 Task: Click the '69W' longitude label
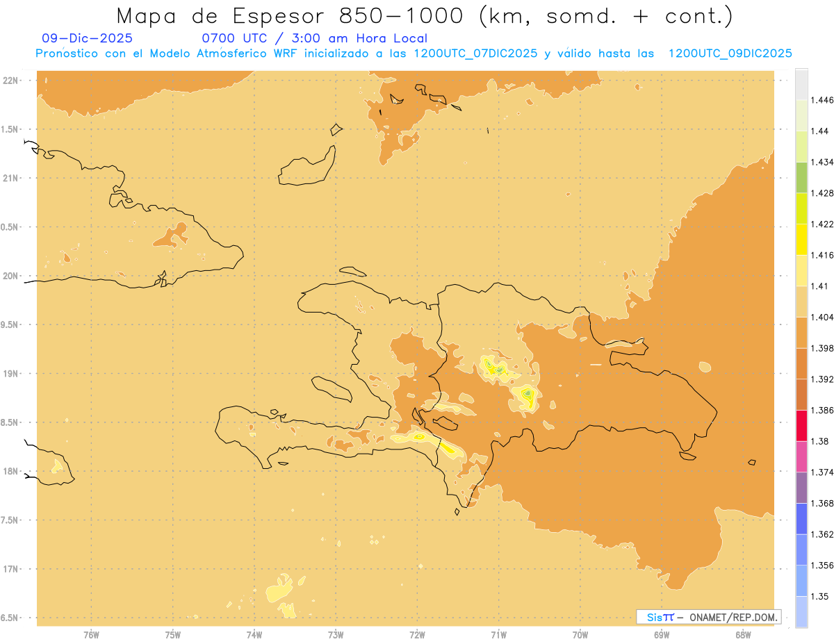tap(662, 634)
